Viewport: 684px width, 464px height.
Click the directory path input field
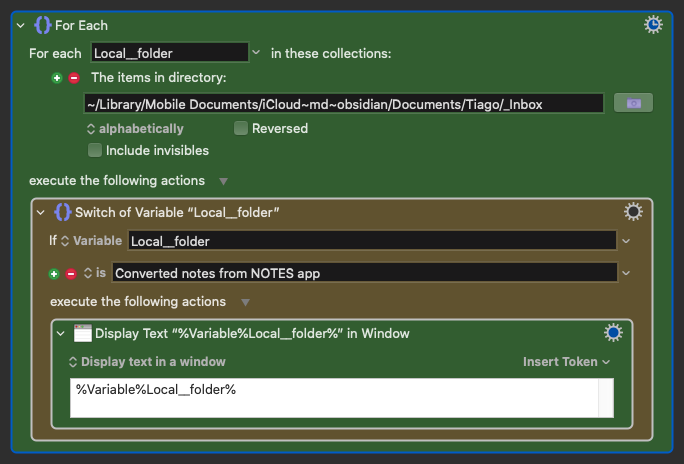[344, 104]
